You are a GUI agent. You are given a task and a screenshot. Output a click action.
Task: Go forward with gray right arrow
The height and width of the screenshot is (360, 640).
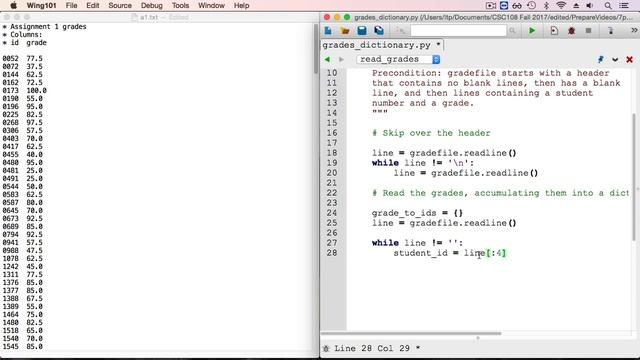click(x=341, y=60)
